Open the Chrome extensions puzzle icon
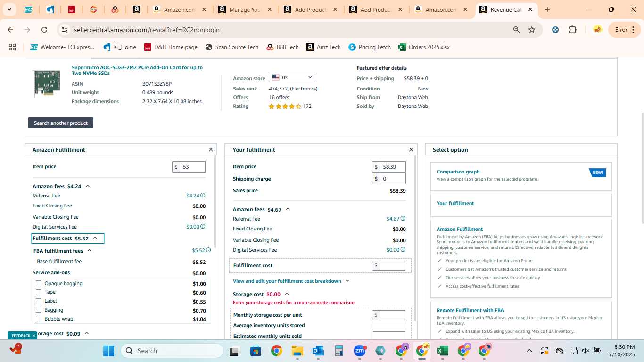This screenshot has height=362, width=644. tap(572, 30)
